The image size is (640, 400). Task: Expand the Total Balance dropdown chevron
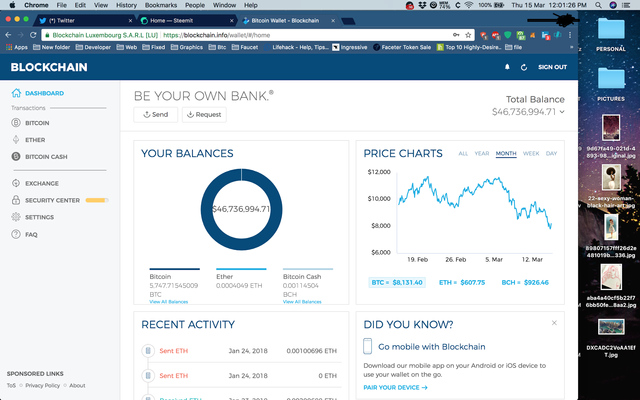tap(562, 112)
